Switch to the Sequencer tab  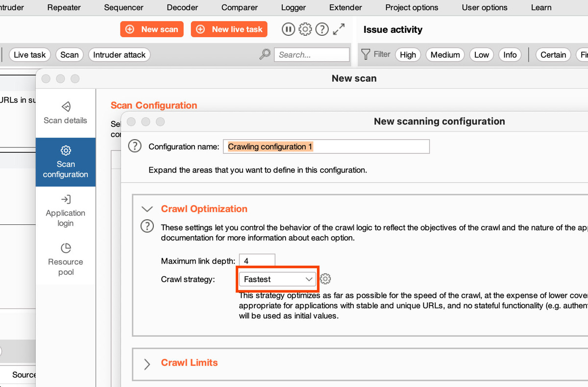(124, 7)
